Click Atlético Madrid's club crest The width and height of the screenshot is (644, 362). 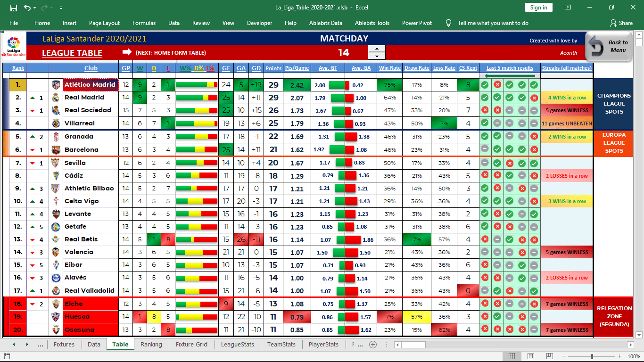pyautogui.click(x=55, y=85)
